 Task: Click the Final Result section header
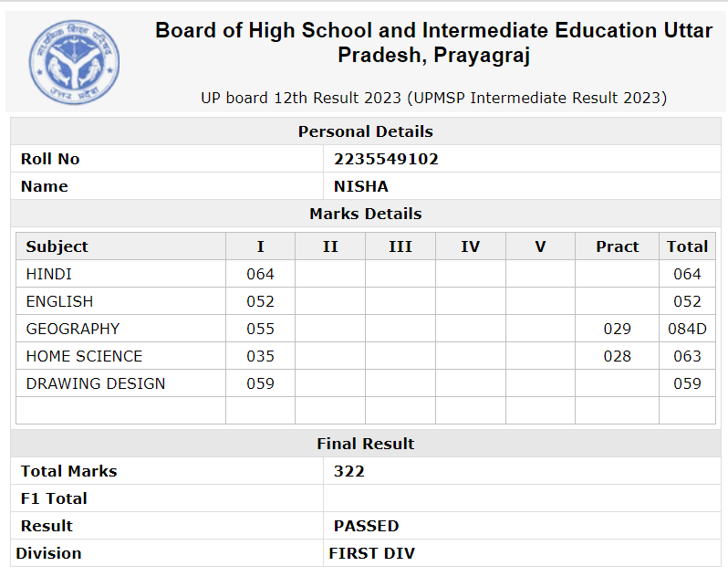366,444
